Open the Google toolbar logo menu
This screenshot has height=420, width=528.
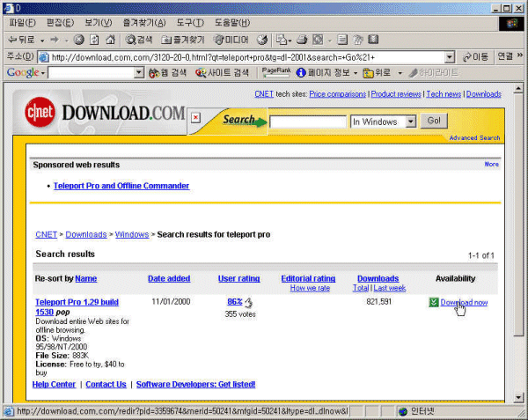[x=26, y=72]
